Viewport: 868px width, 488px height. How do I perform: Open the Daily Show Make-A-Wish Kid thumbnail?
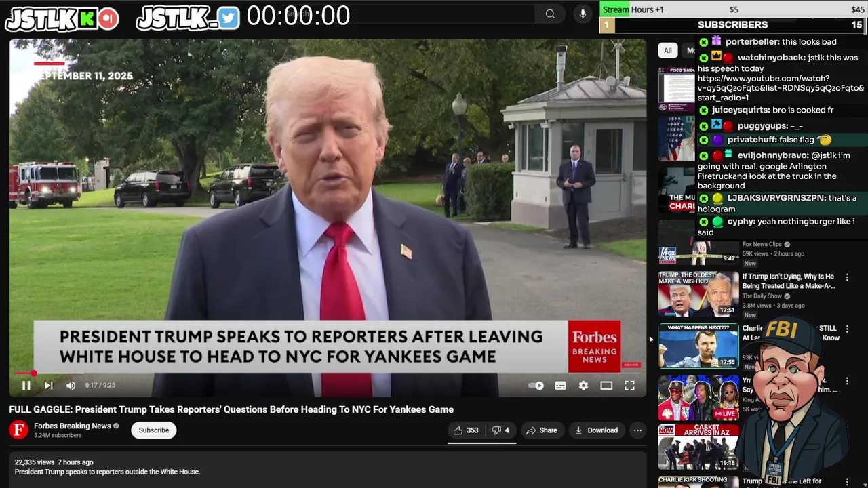(698, 293)
